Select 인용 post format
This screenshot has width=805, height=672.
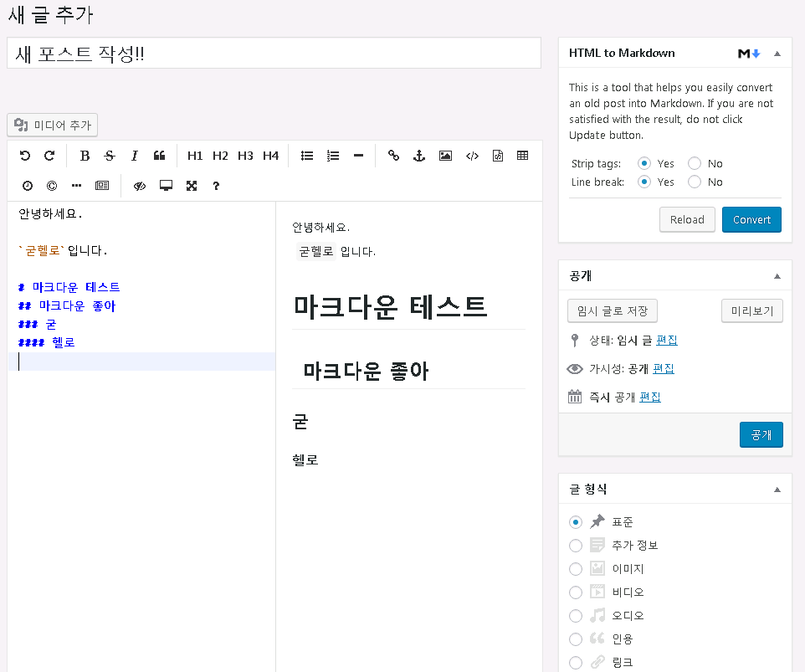click(x=576, y=639)
